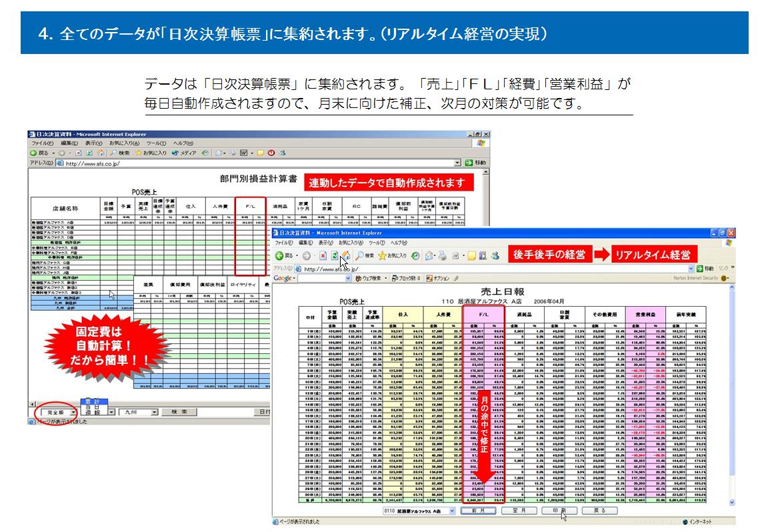
Task: Click Forward arrow in front 売上日報 window
Action: point(307,256)
